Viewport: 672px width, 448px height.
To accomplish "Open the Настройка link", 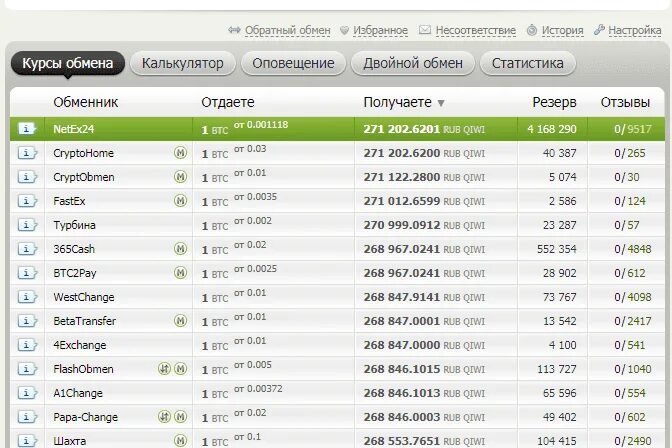I will pos(634,30).
